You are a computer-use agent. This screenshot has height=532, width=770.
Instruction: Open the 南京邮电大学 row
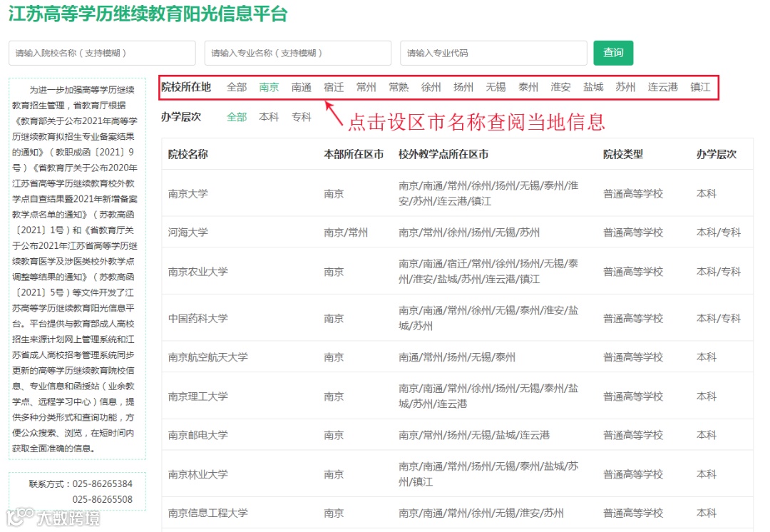(x=457, y=435)
